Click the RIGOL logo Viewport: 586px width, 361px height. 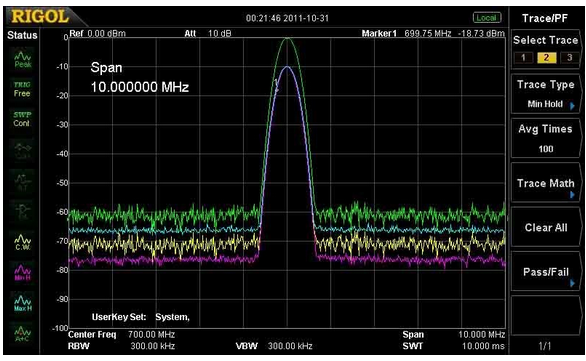pos(40,17)
